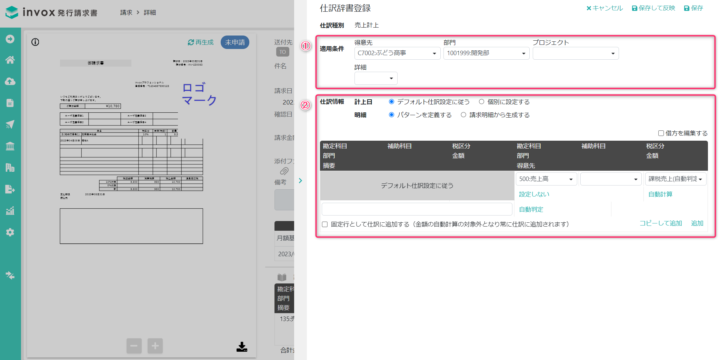This screenshot has height=360, width=720.
Task: Zoom out preview with the minus button
Action: point(134,346)
